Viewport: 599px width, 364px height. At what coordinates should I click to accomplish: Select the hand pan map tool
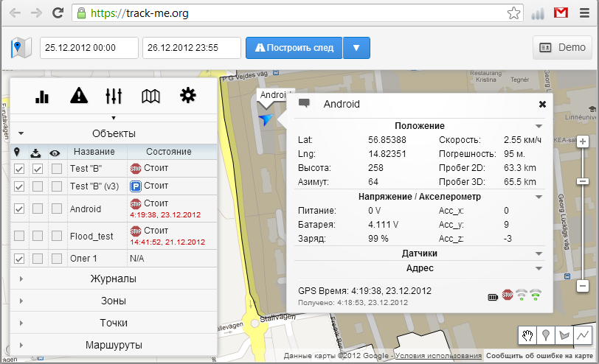click(x=527, y=335)
